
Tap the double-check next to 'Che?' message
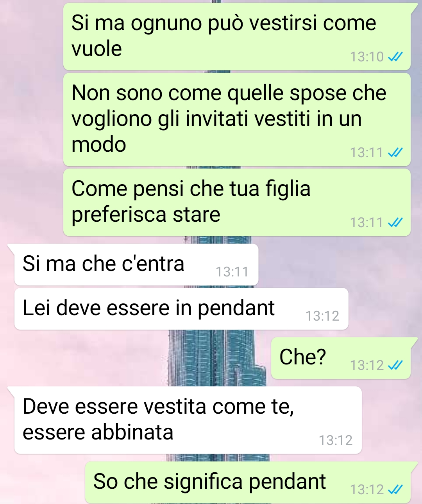(x=395, y=366)
